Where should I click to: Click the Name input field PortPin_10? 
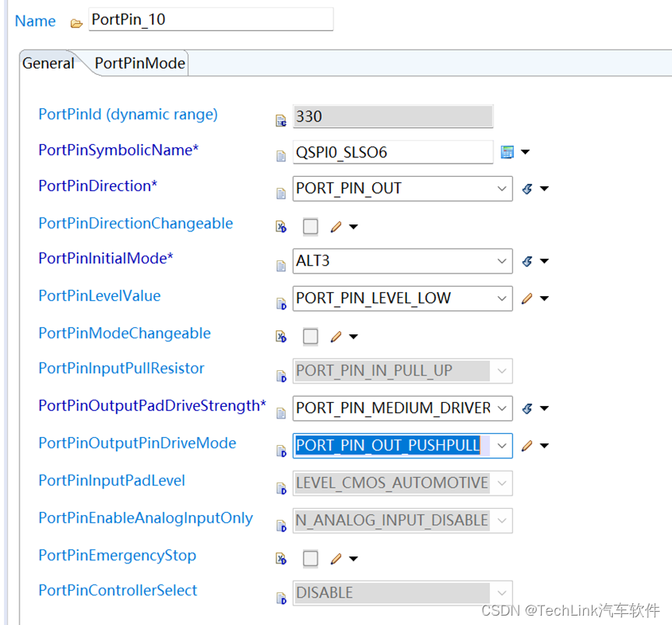(x=211, y=19)
